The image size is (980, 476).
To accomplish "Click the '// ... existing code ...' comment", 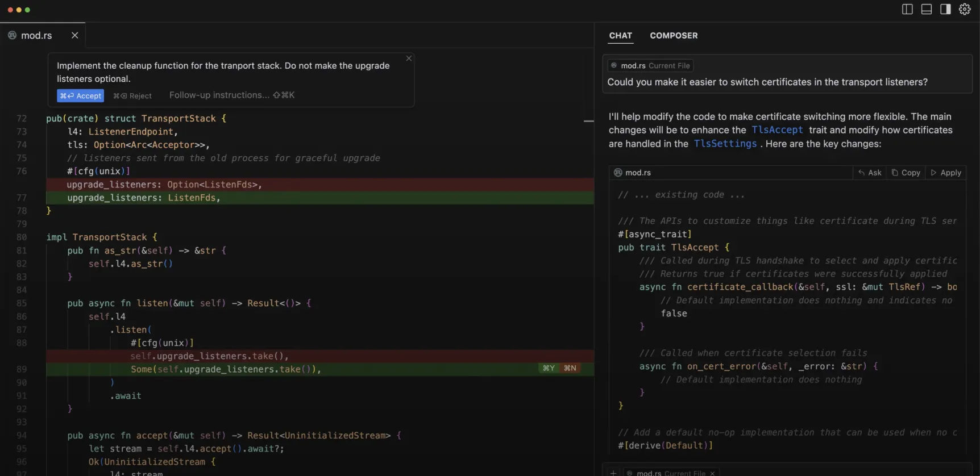I will pos(681,195).
